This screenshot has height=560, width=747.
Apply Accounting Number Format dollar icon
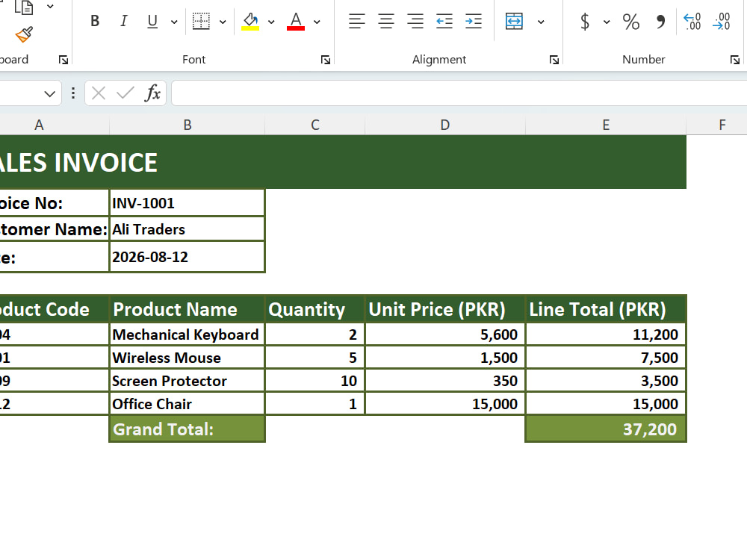[585, 22]
